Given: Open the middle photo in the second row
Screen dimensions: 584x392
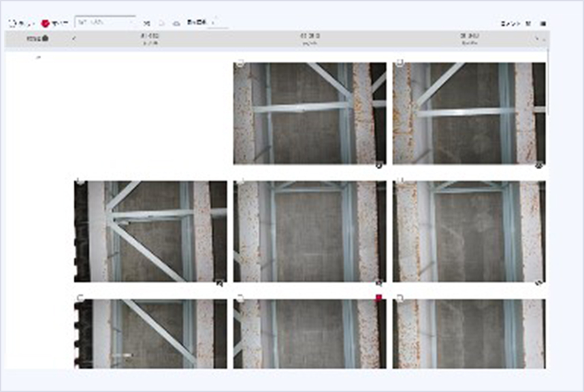Looking at the screenshot, I should click(x=310, y=231).
